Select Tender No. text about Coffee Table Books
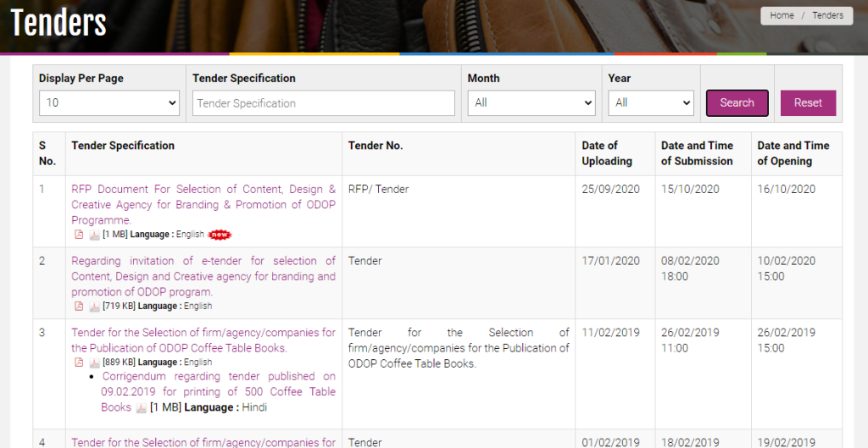The image size is (868, 448). coord(459,348)
